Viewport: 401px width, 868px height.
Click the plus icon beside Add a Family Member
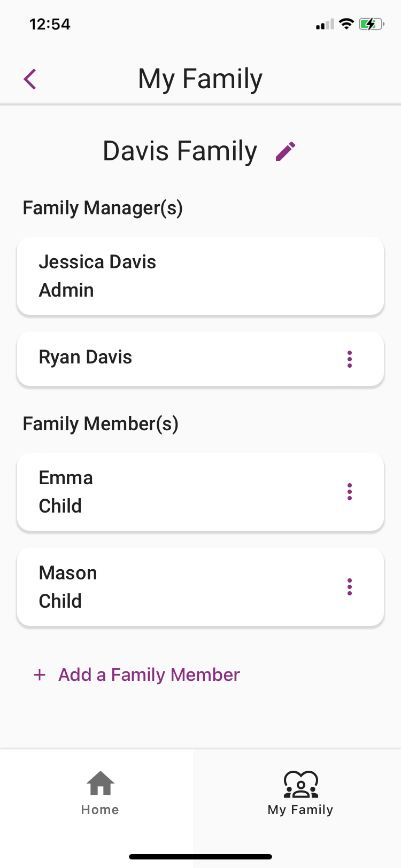[x=40, y=675]
